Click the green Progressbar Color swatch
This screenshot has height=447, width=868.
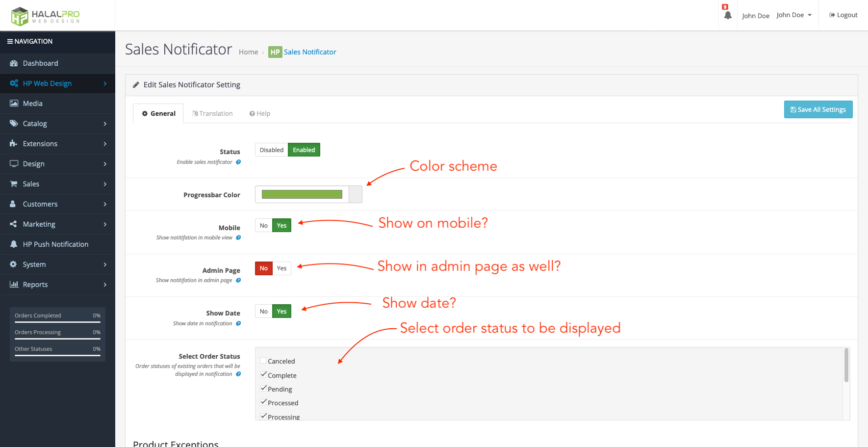click(302, 194)
